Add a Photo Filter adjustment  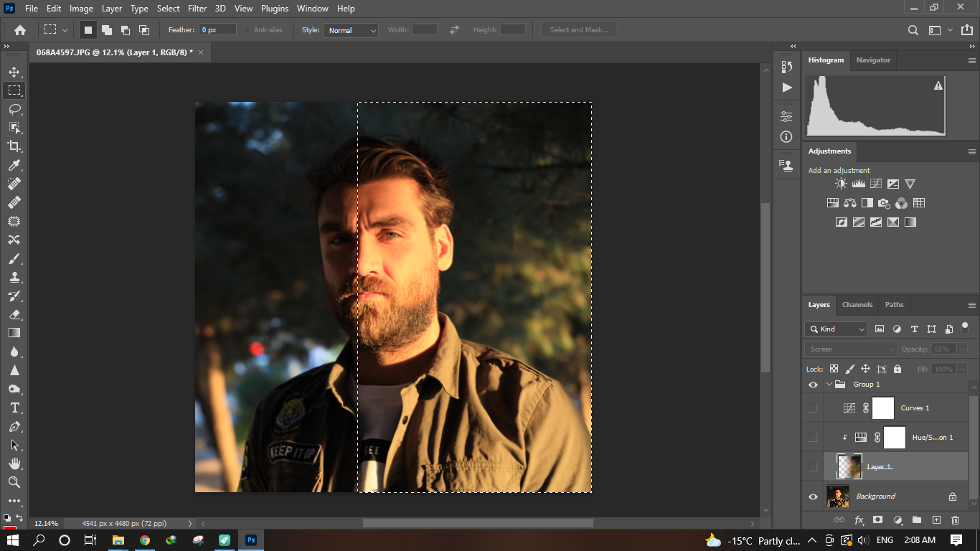884,203
